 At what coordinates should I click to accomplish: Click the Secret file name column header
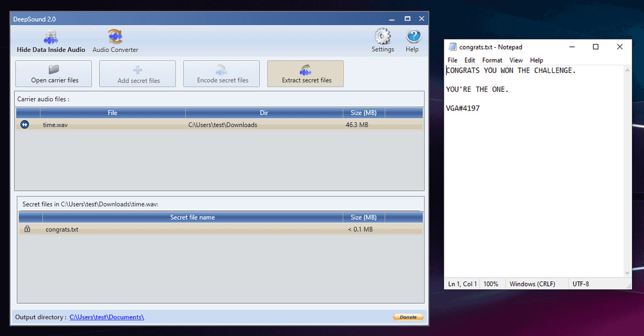click(x=193, y=217)
